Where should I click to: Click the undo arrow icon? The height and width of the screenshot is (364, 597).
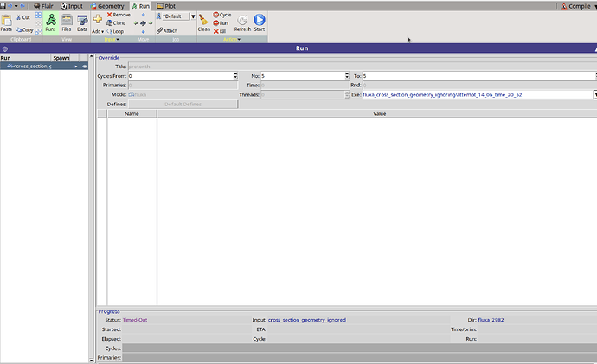tap(10, 6)
